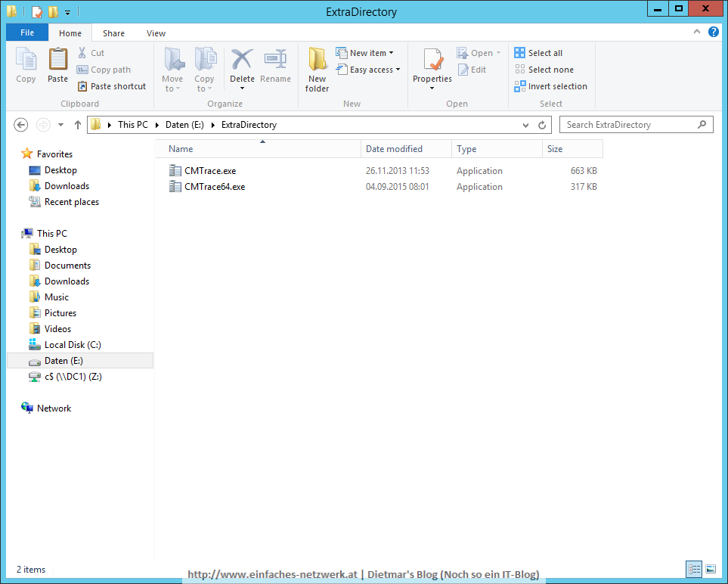This screenshot has height=584, width=728.
Task: Click the Quick Access New folder icon in the title bar
Action: click(54, 11)
